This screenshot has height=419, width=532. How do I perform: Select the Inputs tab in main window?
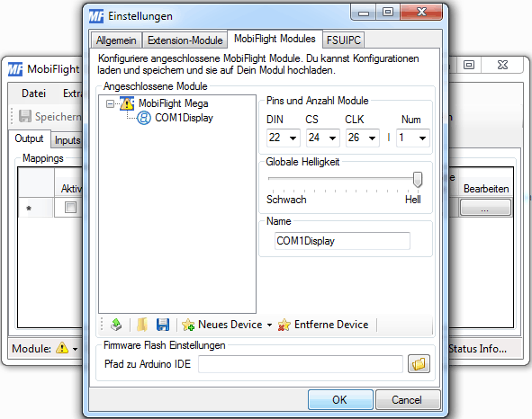pos(68,140)
